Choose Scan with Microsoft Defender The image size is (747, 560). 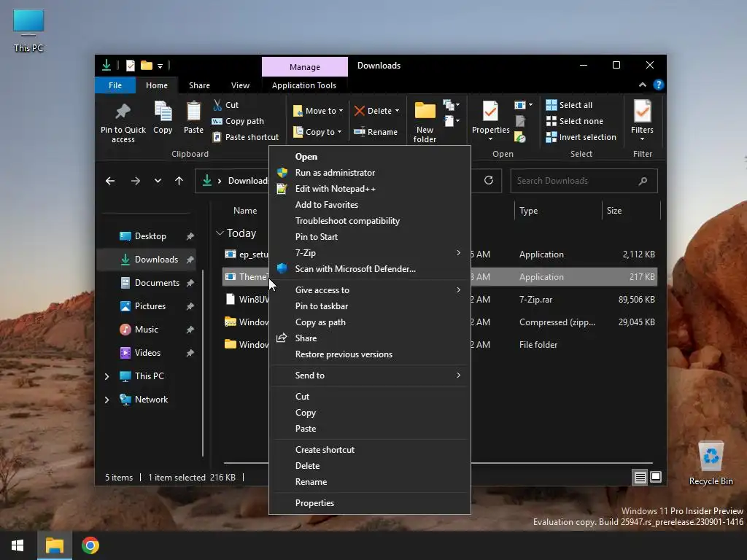coord(370,269)
